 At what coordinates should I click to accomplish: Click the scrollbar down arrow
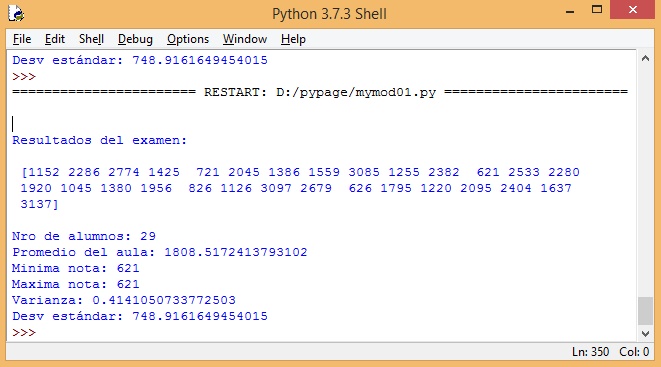pos(645,334)
